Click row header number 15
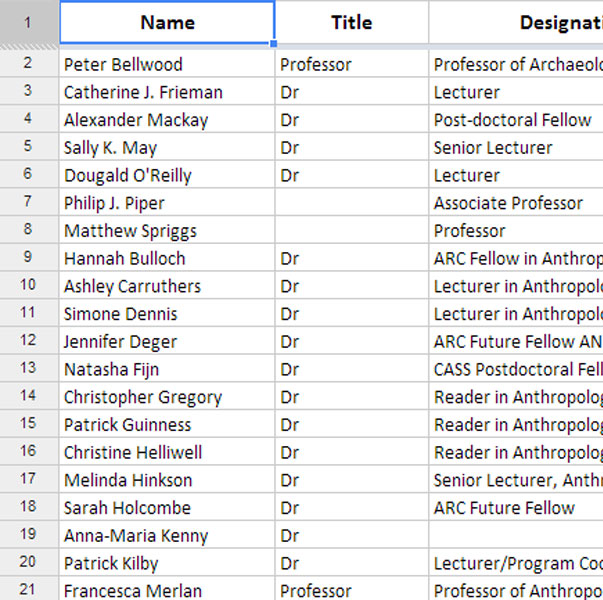 coord(27,425)
